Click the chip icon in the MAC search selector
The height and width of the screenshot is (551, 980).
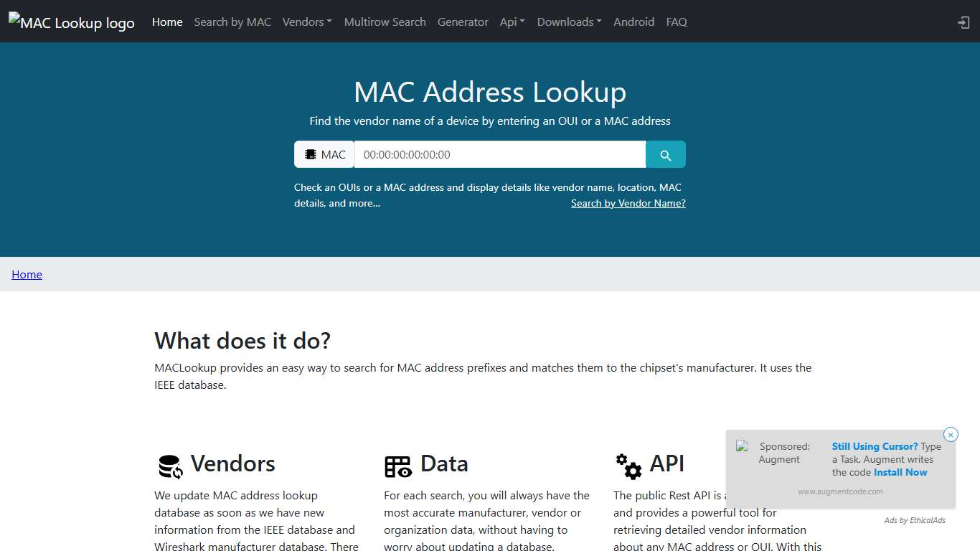click(x=311, y=154)
